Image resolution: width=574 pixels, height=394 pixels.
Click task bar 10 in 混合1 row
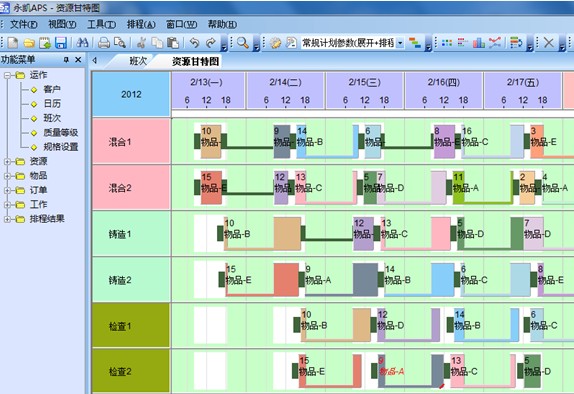point(211,142)
